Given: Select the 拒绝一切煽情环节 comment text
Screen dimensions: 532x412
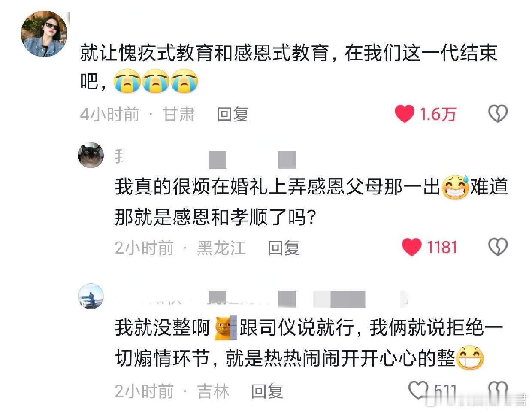Looking at the screenshot, I should tap(309, 343).
